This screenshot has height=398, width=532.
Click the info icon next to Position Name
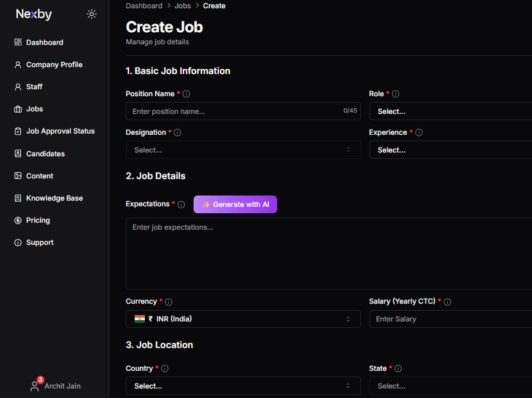point(186,94)
